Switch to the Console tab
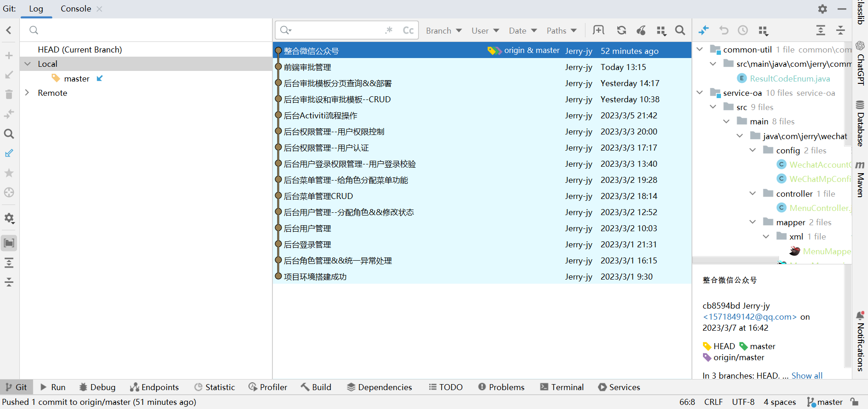This screenshot has width=868, height=409. point(76,9)
